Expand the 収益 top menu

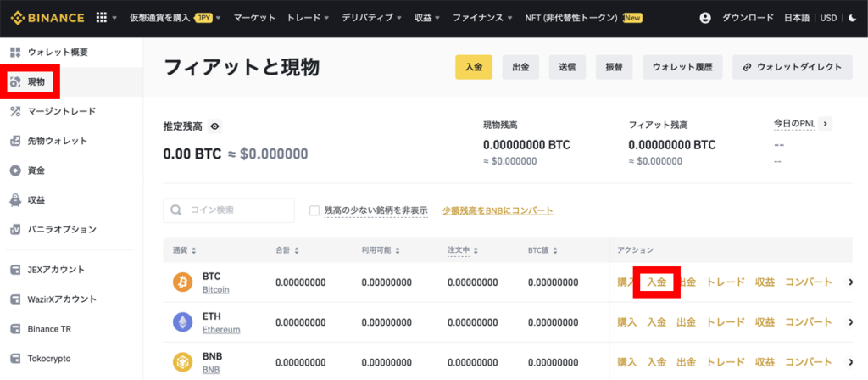pyautogui.click(x=427, y=18)
